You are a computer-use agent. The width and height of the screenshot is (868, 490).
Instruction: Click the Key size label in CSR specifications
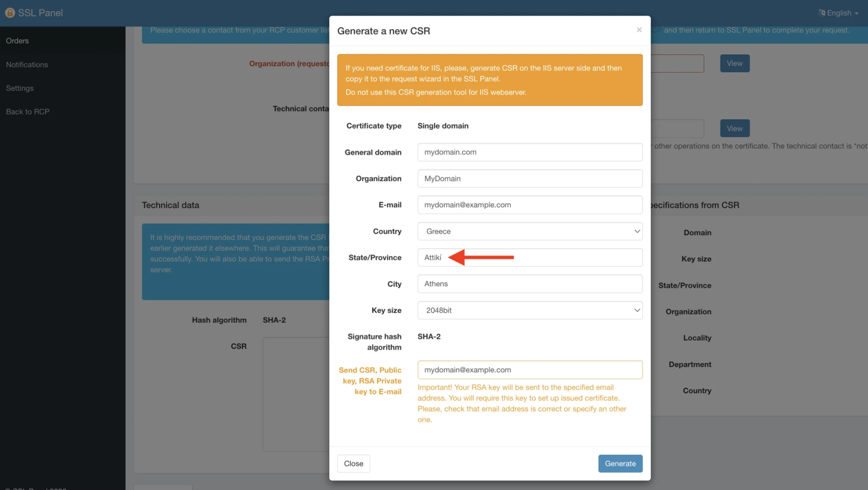pos(696,259)
